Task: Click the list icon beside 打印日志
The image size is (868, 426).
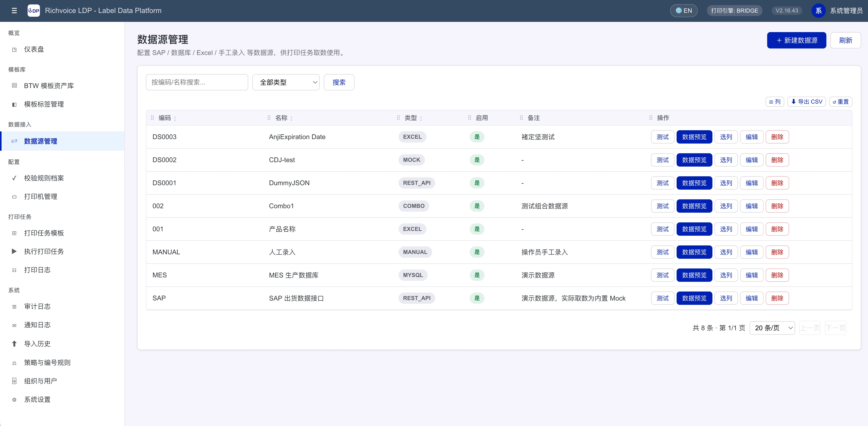Action: click(14, 270)
